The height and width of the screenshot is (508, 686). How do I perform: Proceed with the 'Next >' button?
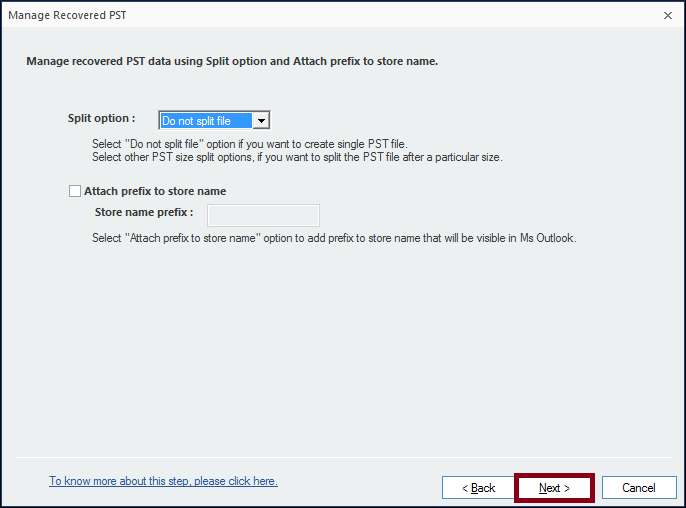(554, 487)
